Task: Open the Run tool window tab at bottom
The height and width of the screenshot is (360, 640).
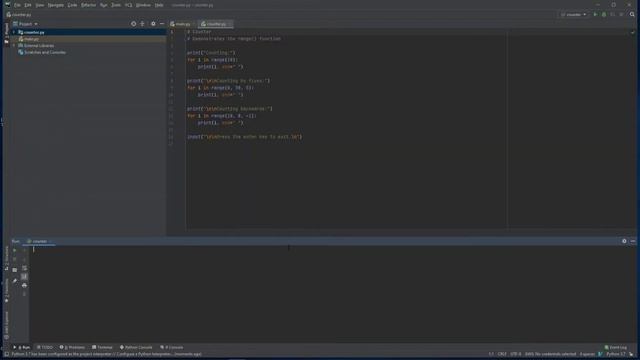Action: click(x=22, y=347)
